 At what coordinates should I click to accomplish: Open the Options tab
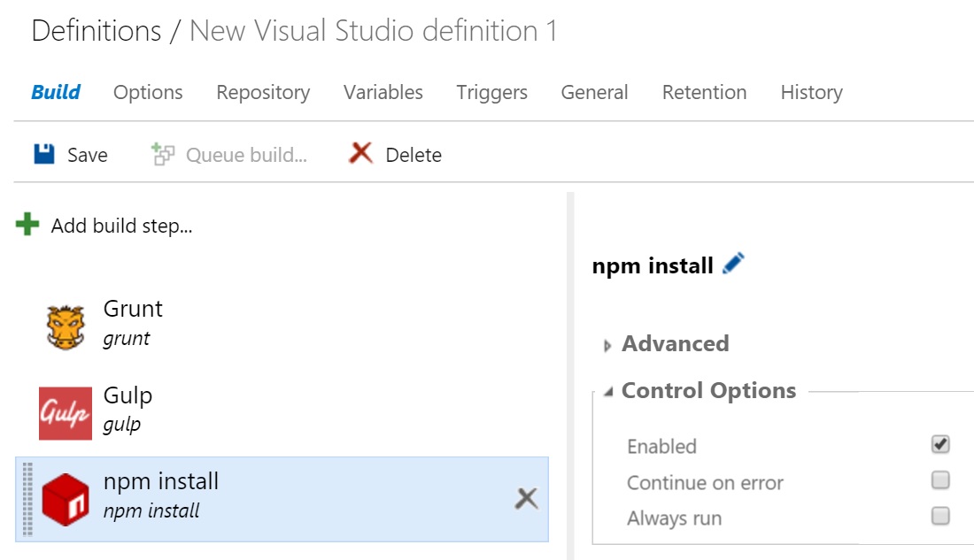(148, 93)
